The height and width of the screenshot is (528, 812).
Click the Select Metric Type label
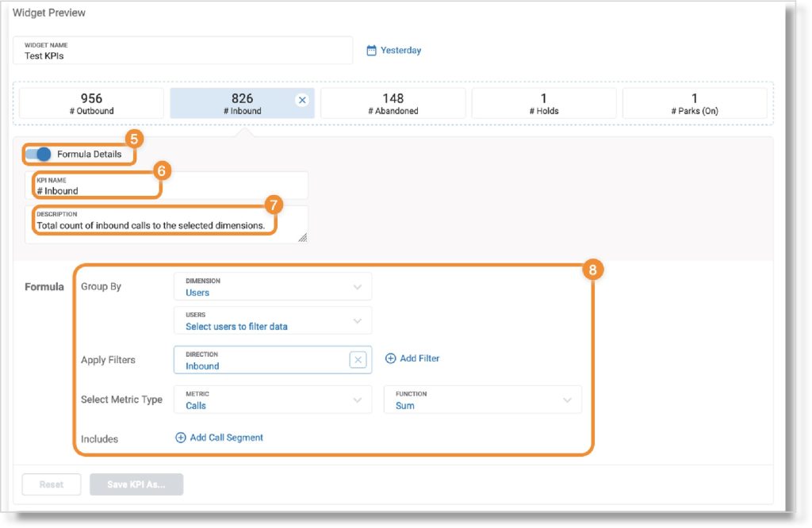pos(121,400)
